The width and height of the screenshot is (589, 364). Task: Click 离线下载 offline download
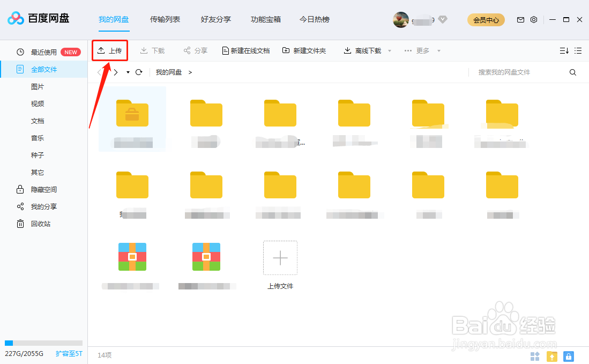[362, 50]
